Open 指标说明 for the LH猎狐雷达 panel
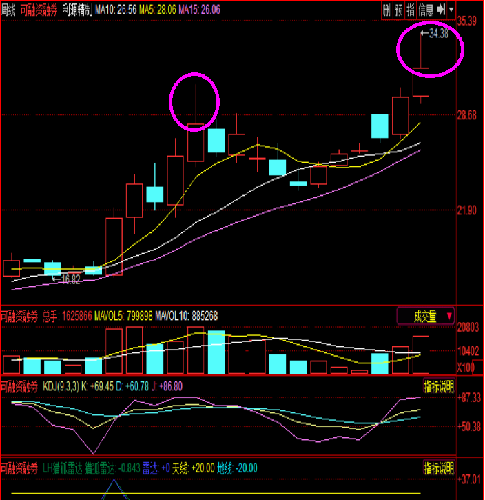This screenshot has height=500, width=485. point(438,468)
